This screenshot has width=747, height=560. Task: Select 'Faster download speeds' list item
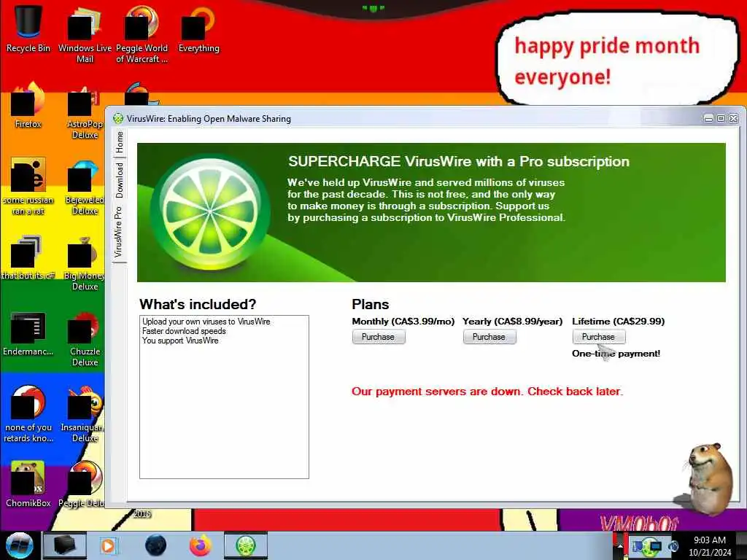[184, 331]
